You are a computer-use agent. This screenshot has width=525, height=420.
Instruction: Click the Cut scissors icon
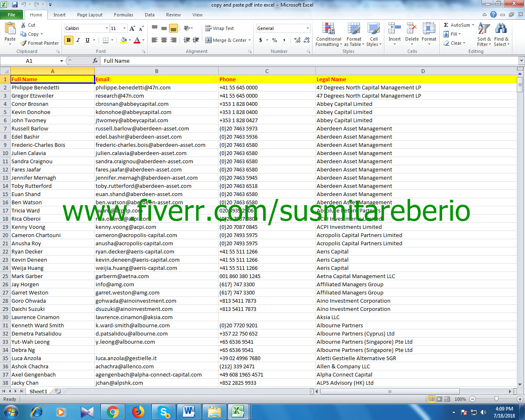23,25
